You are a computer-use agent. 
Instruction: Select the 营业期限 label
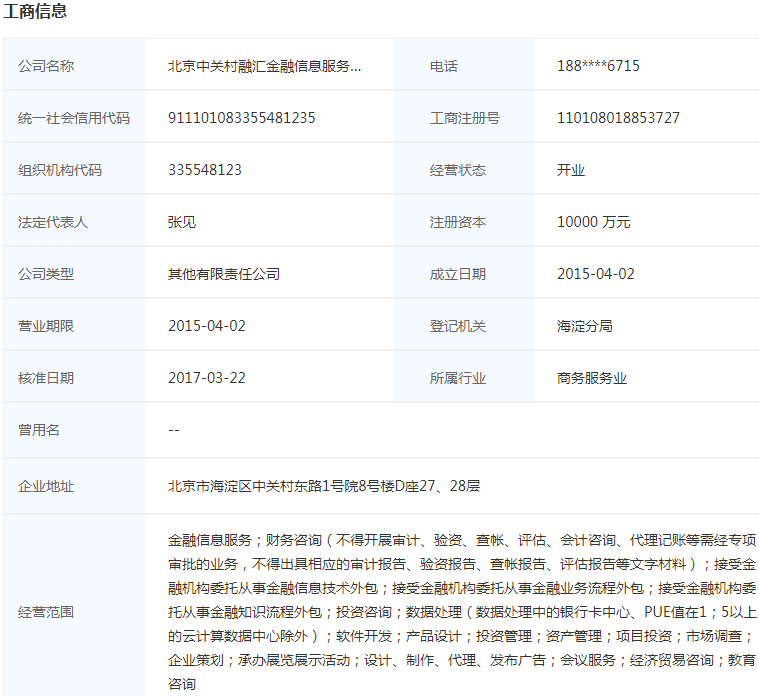[46, 326]
